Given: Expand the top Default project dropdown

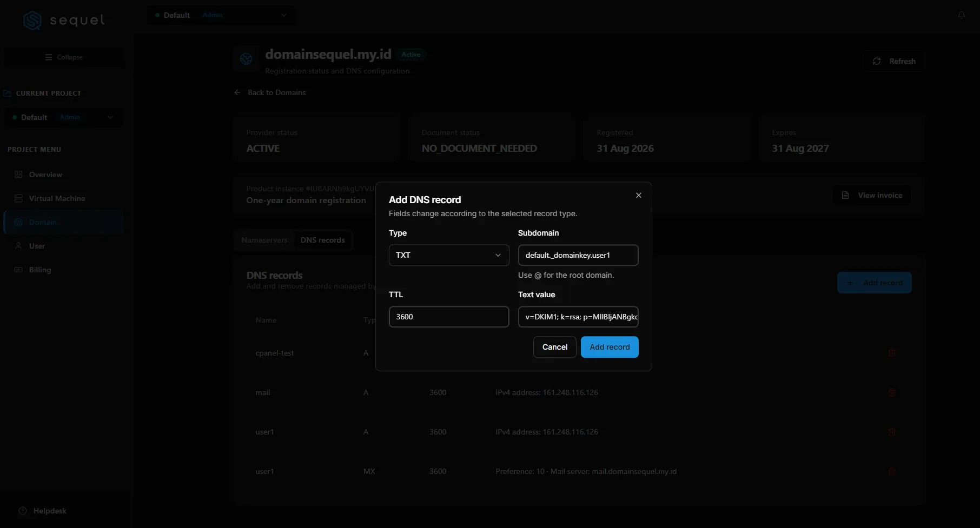Looking at the screenshot, I should (x=221, y=15).
